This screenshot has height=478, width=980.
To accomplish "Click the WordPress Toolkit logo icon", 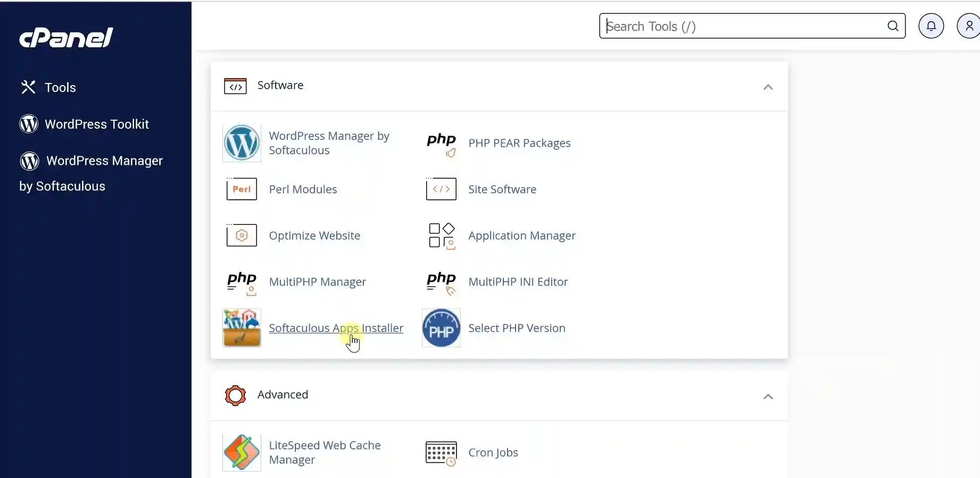I will coord(29,124).
